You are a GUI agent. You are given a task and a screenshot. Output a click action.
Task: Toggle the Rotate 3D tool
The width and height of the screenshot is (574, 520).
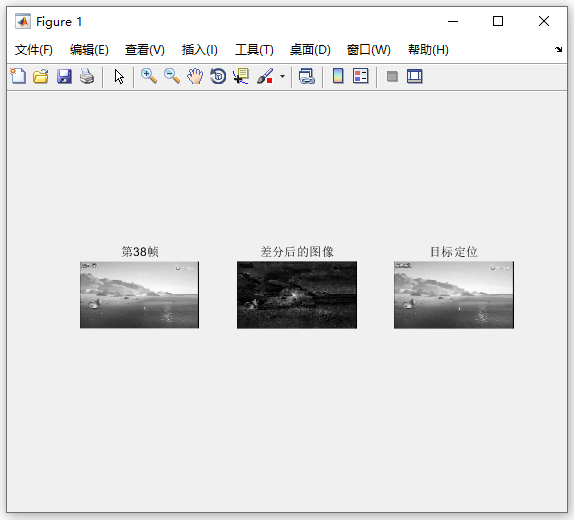coord(218,77)
